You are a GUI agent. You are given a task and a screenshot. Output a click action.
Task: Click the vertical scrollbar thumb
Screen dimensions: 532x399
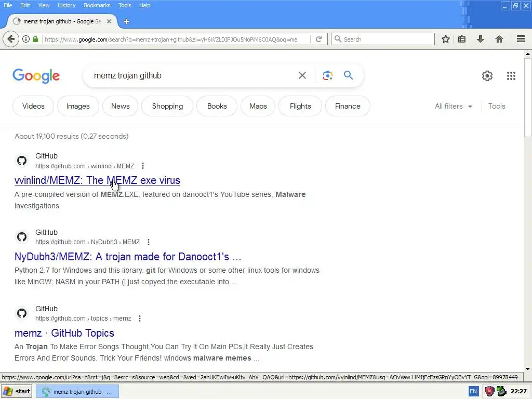pos(528,97)
